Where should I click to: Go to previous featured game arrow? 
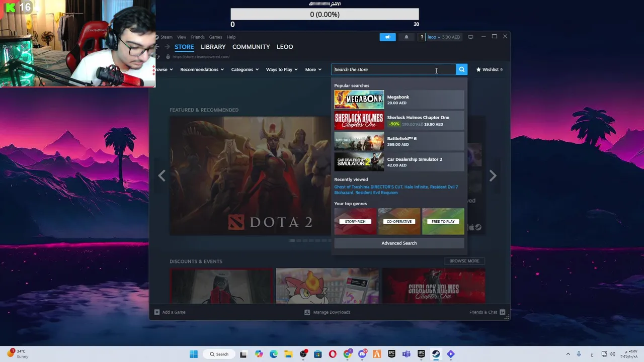click(162, 175)
